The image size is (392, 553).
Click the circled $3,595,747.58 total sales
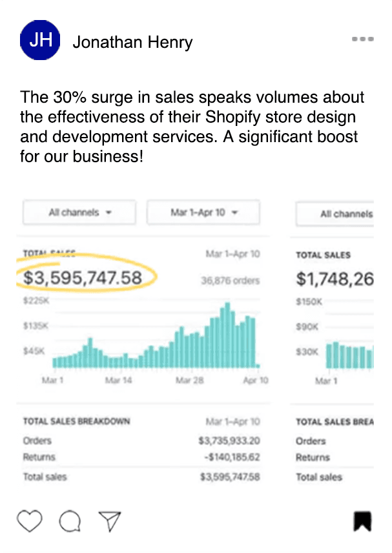click(83, 278)
